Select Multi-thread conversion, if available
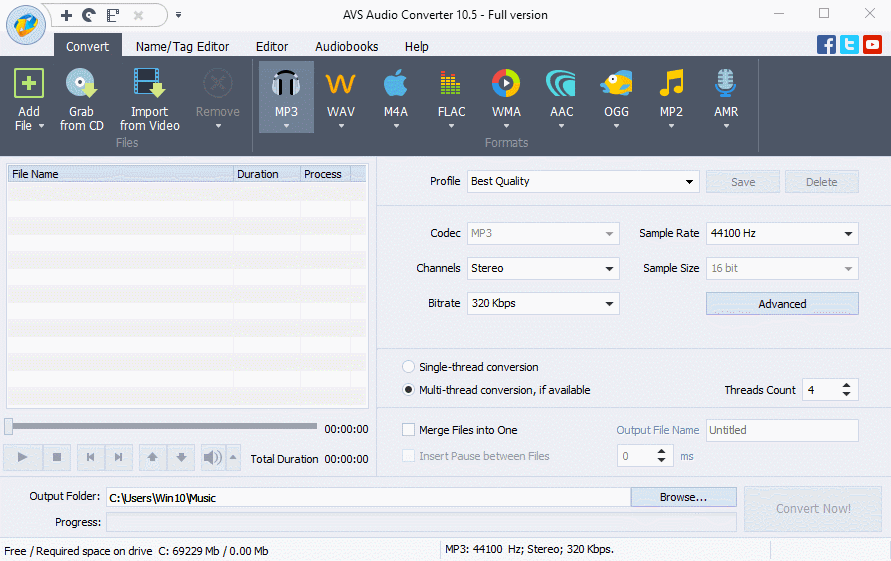The width and height of the screenshot is (891, 561). click(408, 390)
